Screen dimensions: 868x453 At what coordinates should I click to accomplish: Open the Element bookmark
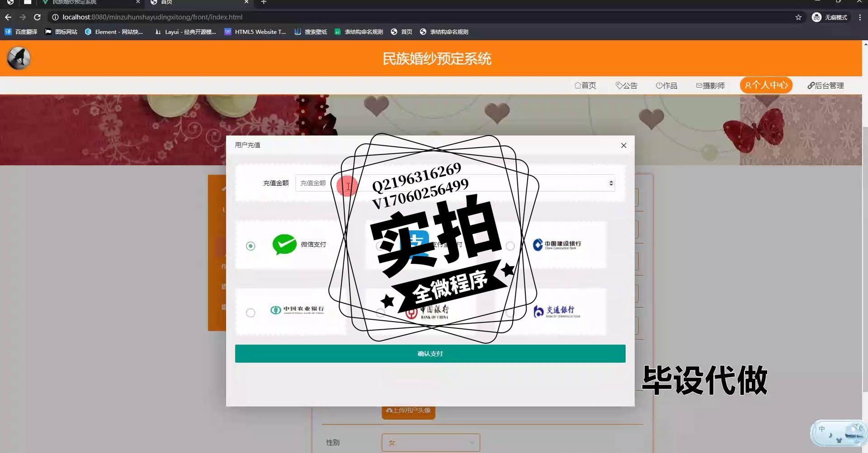[114, 32]
